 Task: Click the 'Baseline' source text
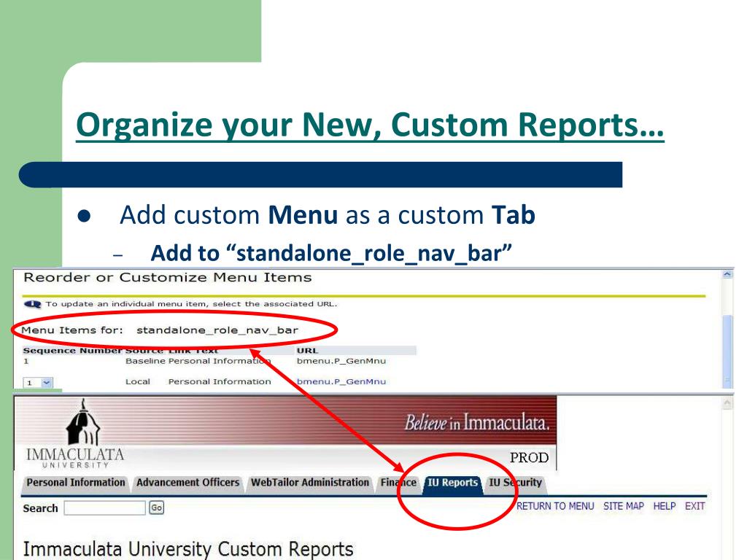[x=145, y=361]
